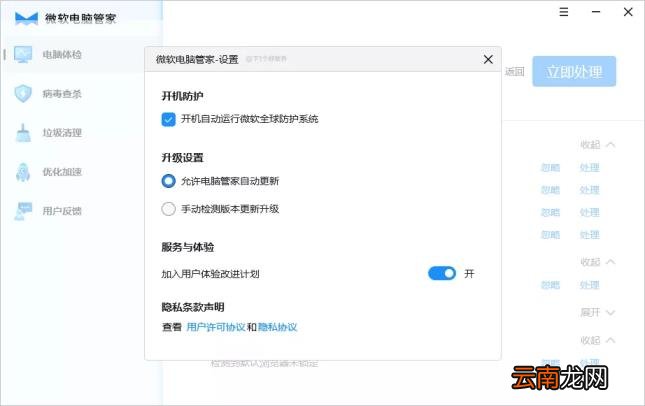Click 返回 in the main window
This screenshot has width=645, height=406.
515,72
